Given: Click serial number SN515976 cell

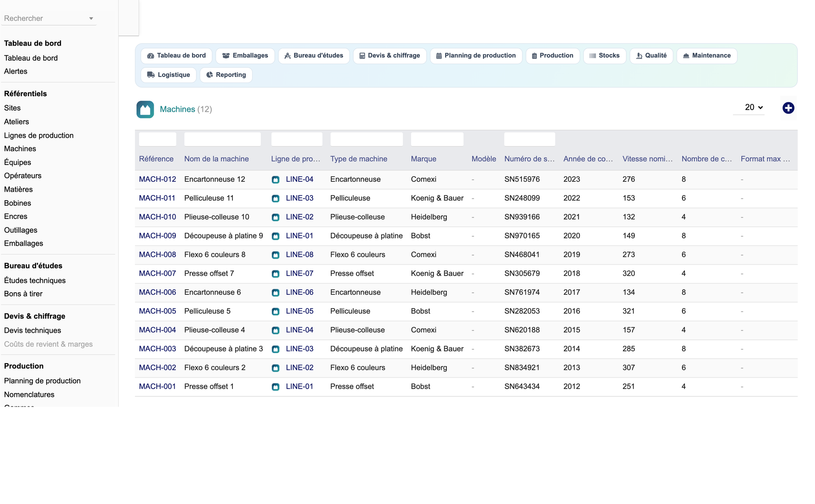Looking at the screenshot, I should pos(522,179).
